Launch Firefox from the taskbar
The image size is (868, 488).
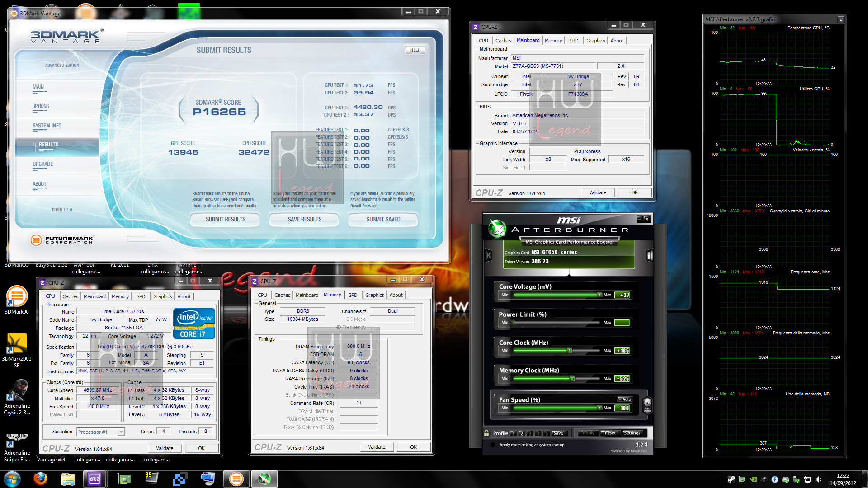pyautogui.click(x=41, y=479)
